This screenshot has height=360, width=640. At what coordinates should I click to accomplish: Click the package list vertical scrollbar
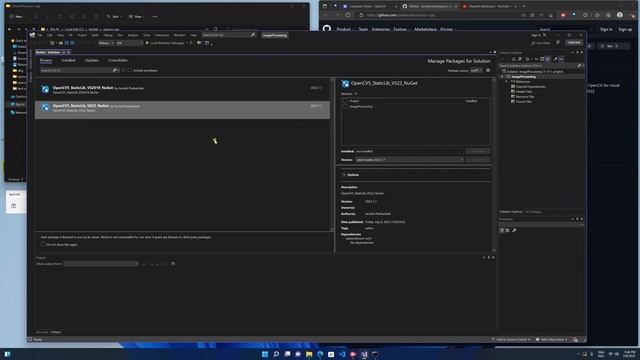tap(332, 155)
